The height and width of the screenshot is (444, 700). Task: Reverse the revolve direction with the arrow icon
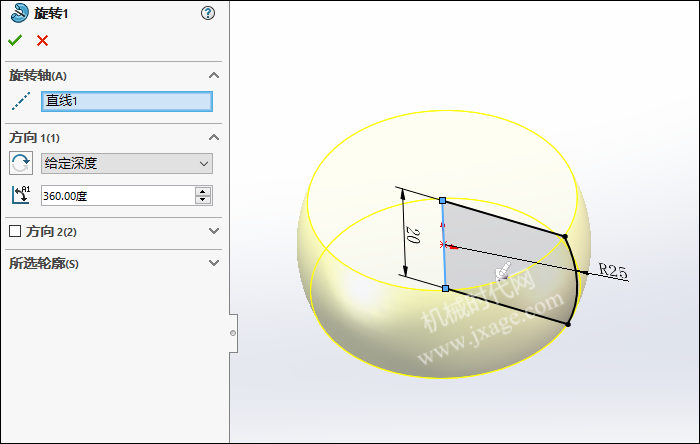[x=21, y=163]
